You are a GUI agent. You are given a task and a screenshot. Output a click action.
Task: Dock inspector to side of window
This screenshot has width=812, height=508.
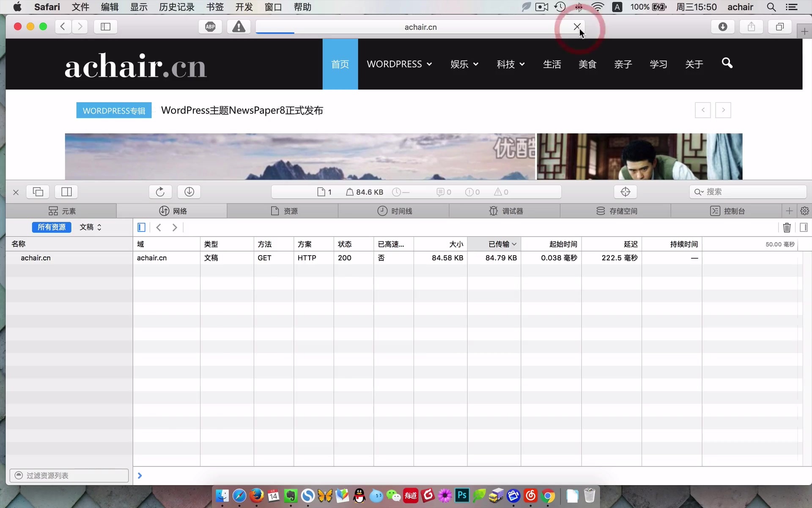pos(66,192)
